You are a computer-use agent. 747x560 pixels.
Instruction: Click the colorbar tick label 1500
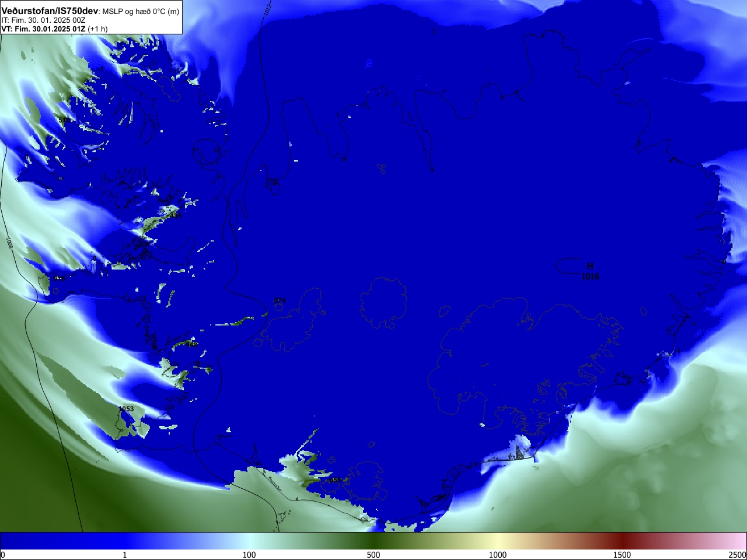click(x=622, y=555)
